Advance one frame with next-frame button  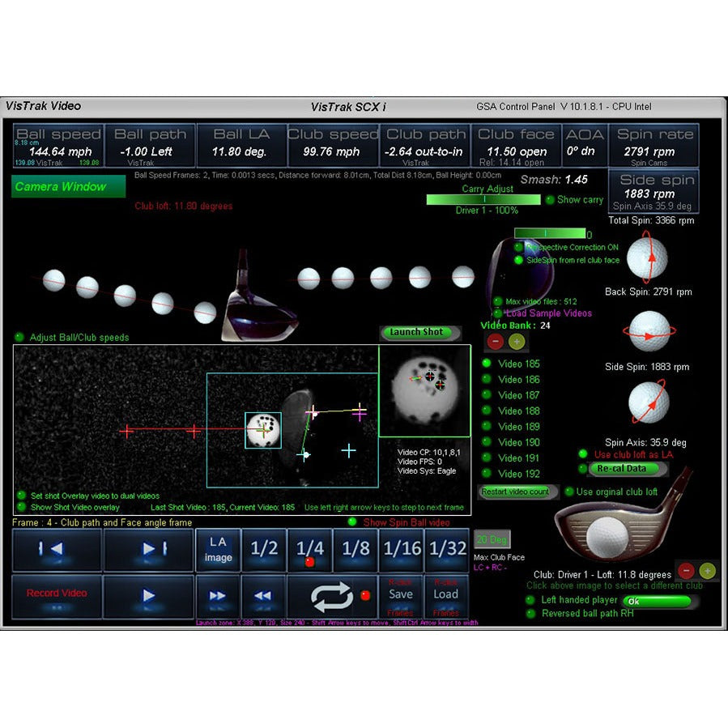point(148,549)
